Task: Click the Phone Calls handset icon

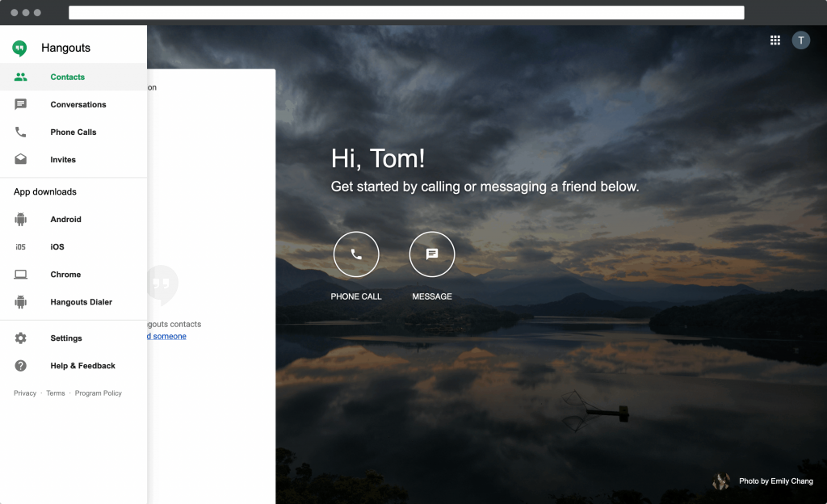Action: click(x=20, y=132)
